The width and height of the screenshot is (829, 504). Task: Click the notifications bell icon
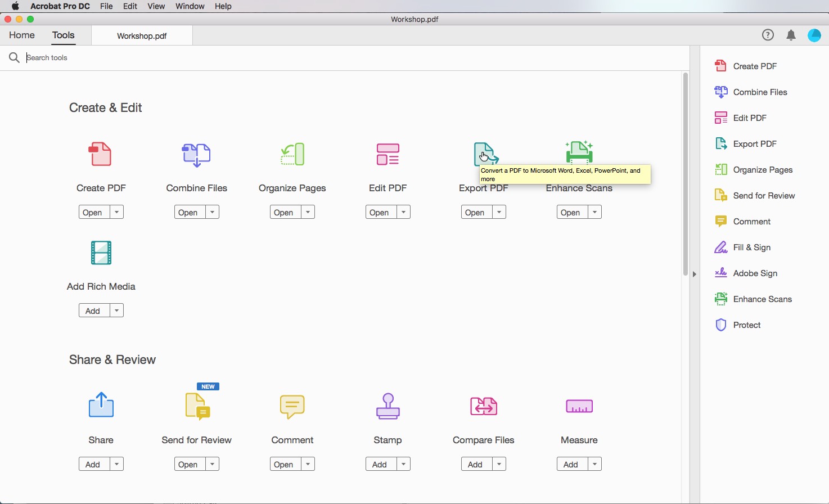click(x=791, y=35)
